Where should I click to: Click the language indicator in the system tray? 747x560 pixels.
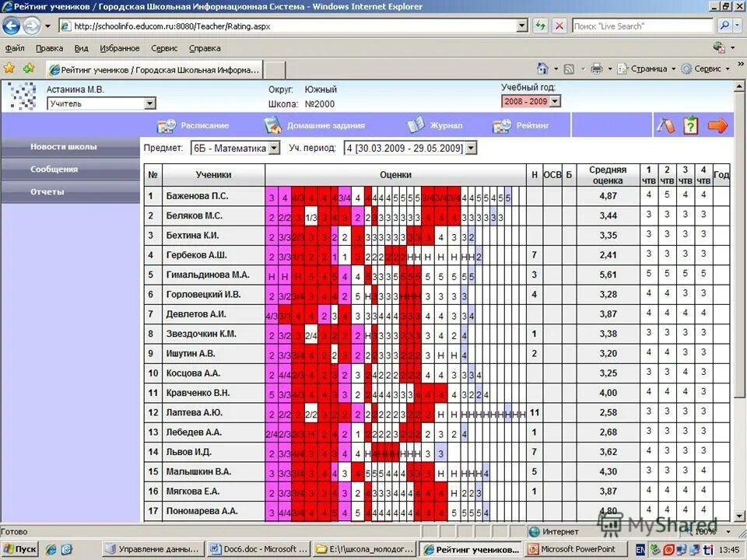640,550
